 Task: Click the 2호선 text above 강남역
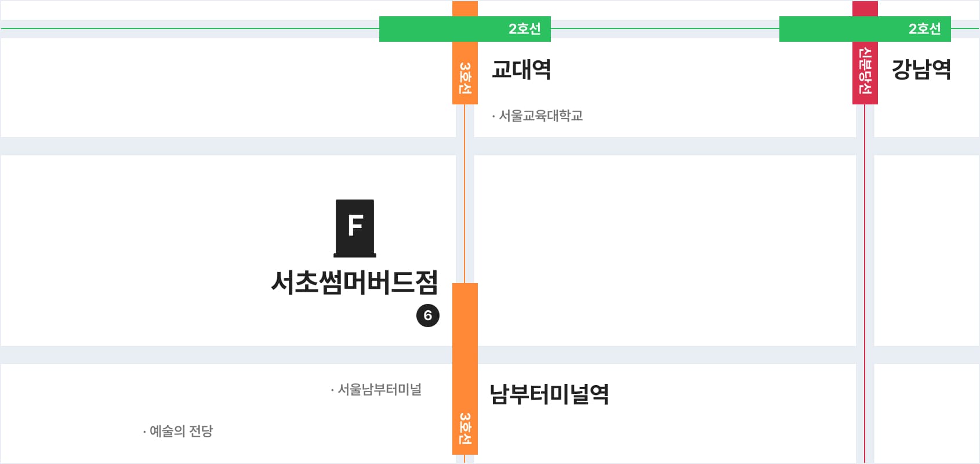[x=924, y=29]
